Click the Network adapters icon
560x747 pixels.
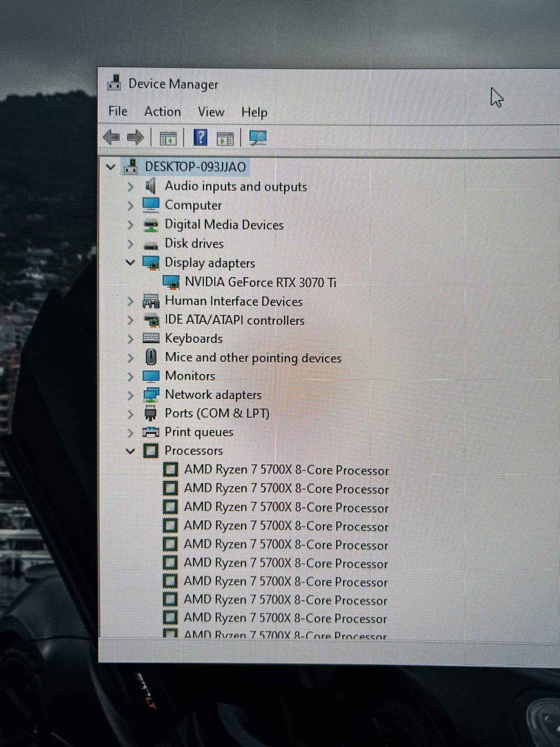(x=151, y=395)
